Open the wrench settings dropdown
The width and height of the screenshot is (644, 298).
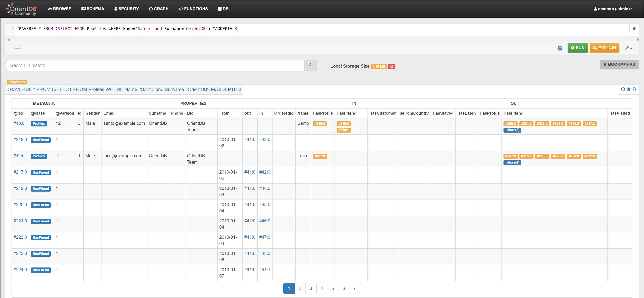pos(628,48)
